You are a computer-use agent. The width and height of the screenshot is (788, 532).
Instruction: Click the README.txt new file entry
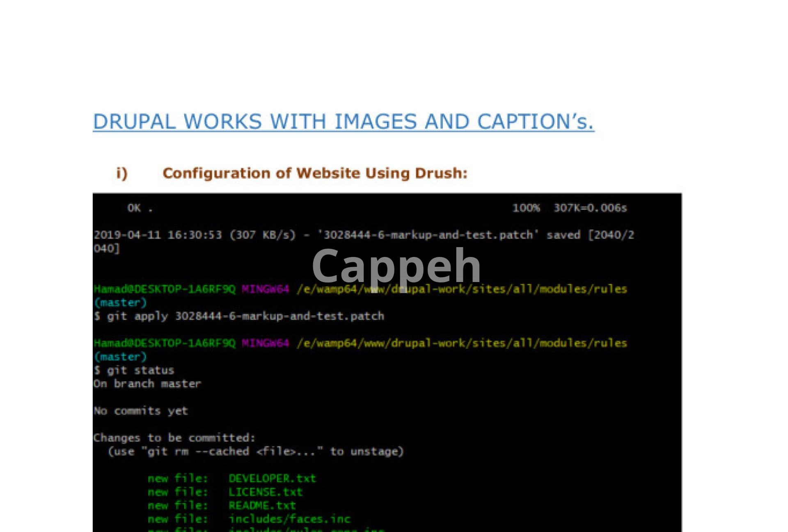coord(262,506)
